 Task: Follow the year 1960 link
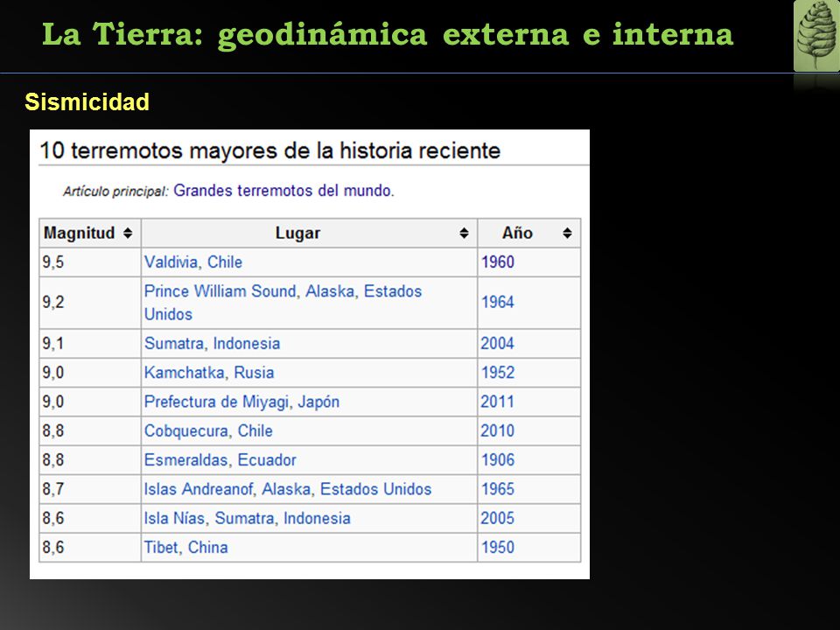click(x=498, y=262)
